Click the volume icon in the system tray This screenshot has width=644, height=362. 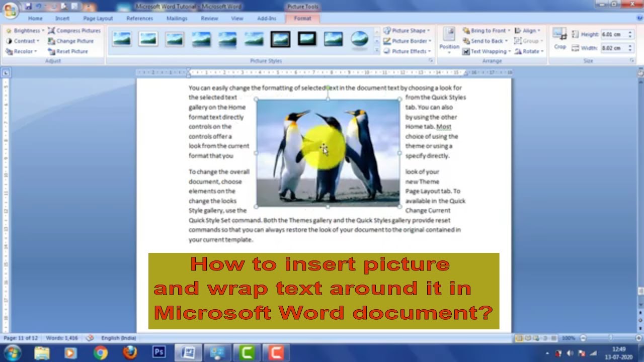[x=570, y=353]
